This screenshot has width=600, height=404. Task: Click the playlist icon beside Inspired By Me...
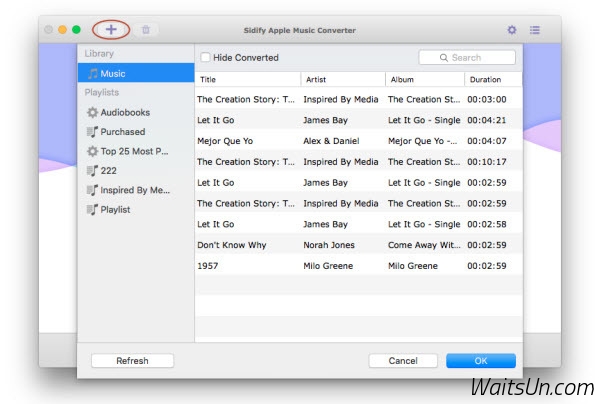[92, 190]
